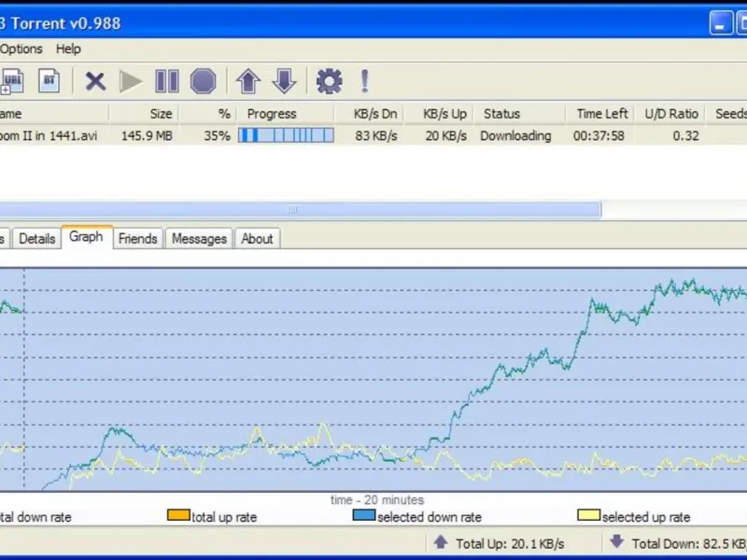Viewport: 747px width, 560px height.
Task: Click the yellow selected up rate swatch
Action: (589, 515)
